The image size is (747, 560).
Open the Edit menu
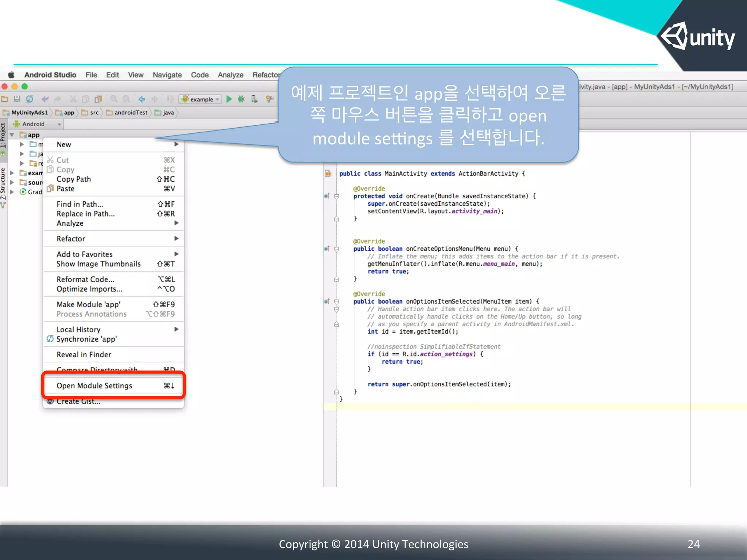coord(112,75)
